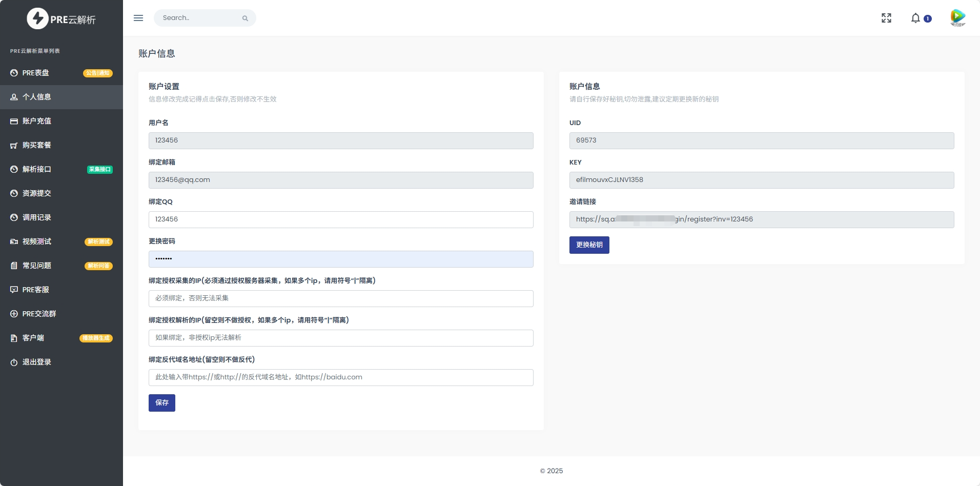Click the 退出登录 power icon
The height and width of the screenshot is (486, 980).
pos(14,362)
